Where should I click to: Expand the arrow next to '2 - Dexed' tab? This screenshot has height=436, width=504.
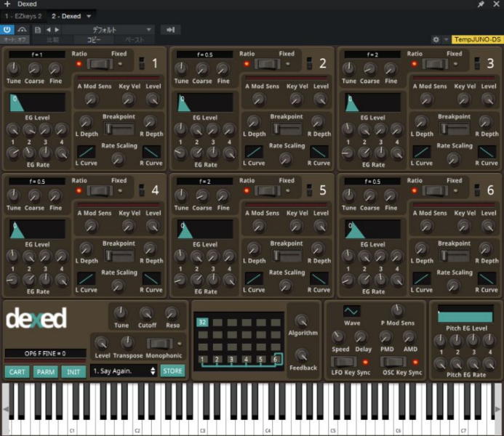click(89, 16)
